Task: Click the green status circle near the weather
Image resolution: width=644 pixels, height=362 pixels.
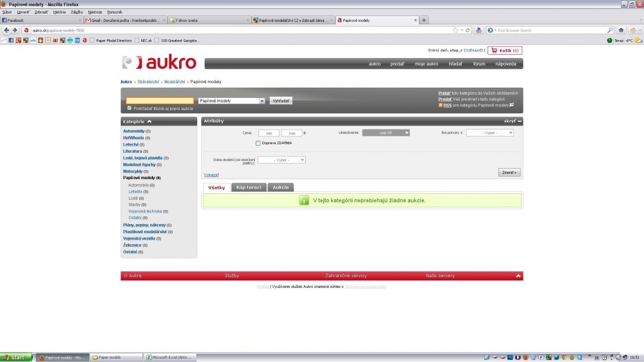Action: (609, 41)
